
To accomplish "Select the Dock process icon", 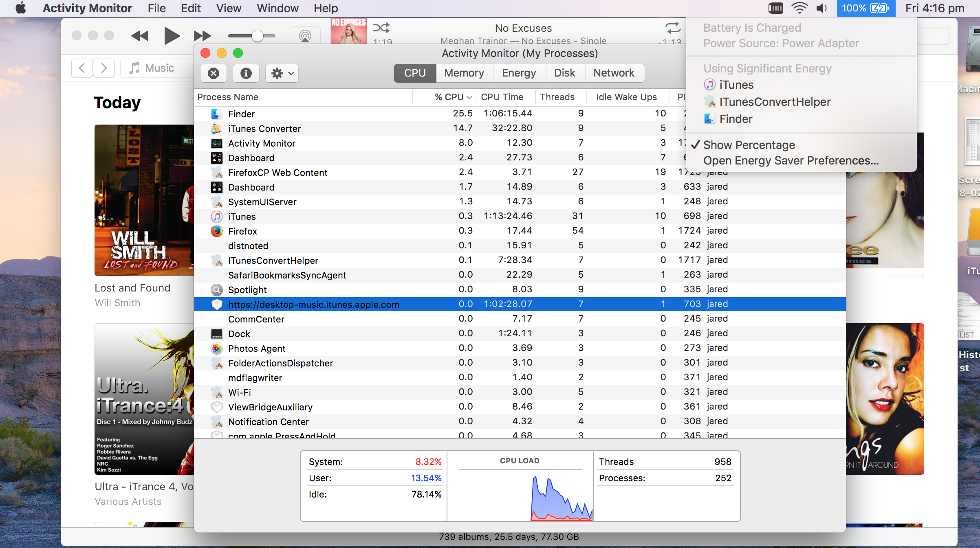I will (x=216, y=334).
